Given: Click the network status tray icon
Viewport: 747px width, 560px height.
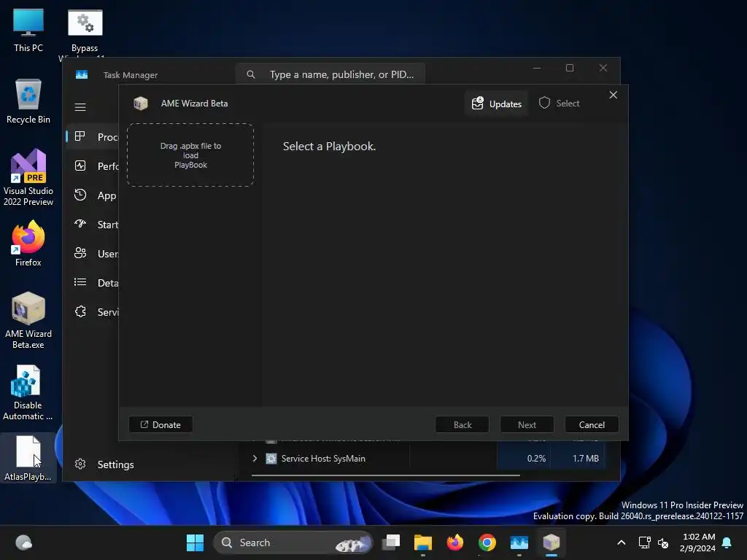Looking at the screenshot, I should [x=645, y=542].
